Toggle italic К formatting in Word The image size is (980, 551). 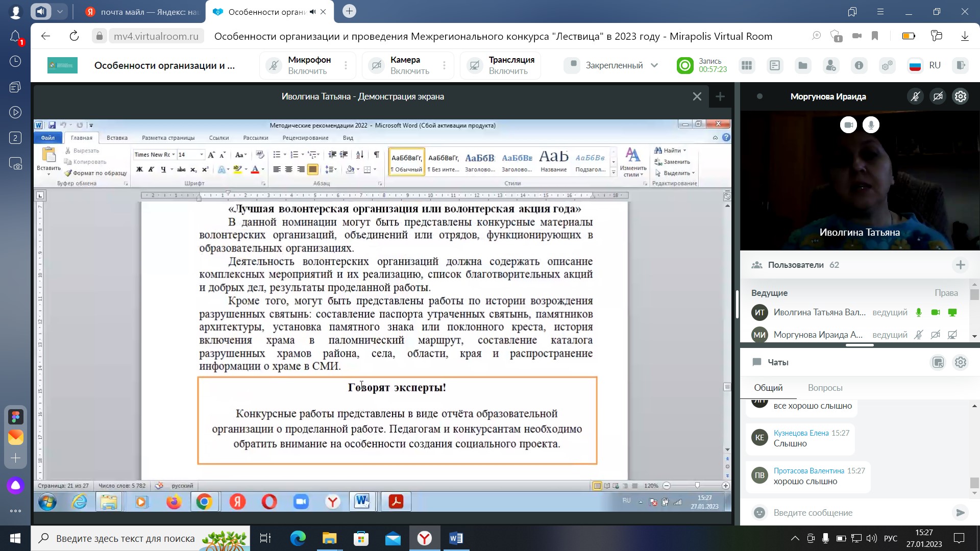pos(151,169)
